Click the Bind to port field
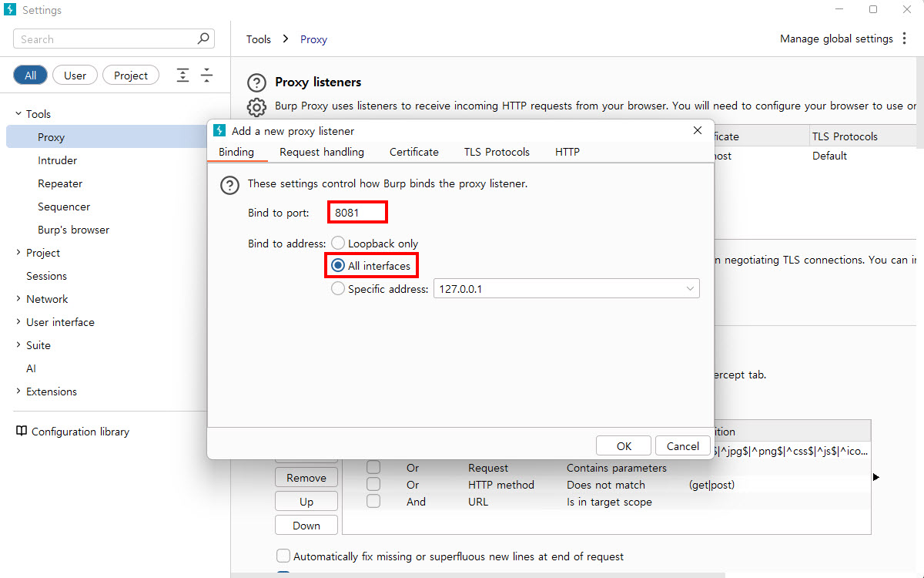Viewport: 924px width, 578px height. point(357,212)
